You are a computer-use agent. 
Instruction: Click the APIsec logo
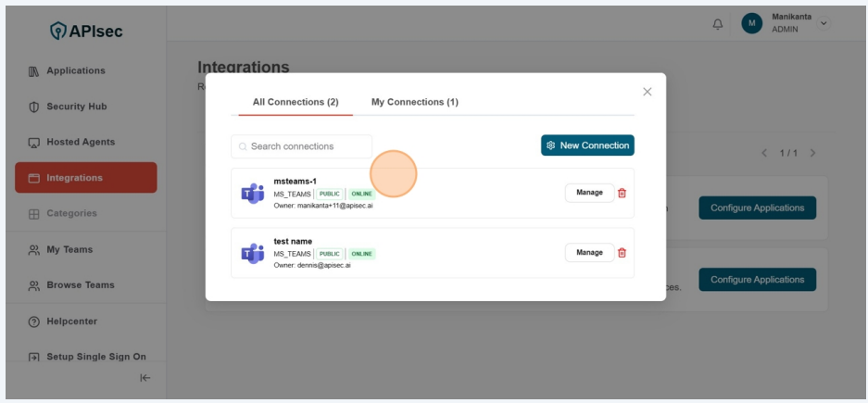tap(86, 31)
